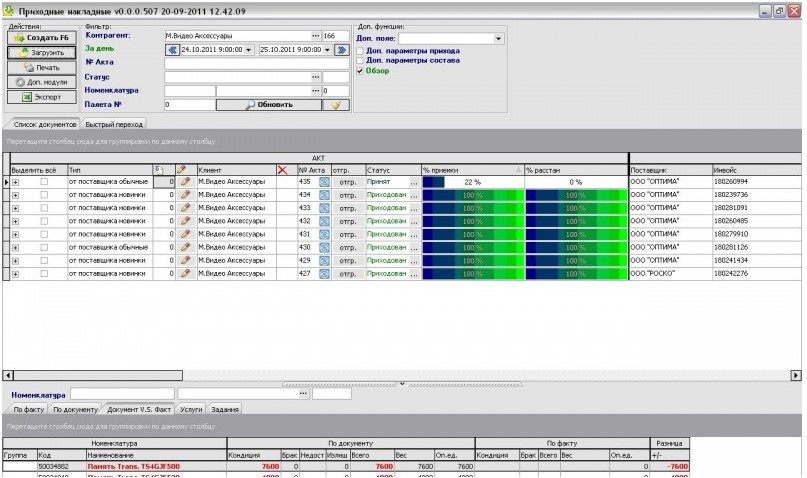Click the status ellipsis button for act 427
Image resolution: width=807 pixels, height=478 pixels.
click(414, 273)
